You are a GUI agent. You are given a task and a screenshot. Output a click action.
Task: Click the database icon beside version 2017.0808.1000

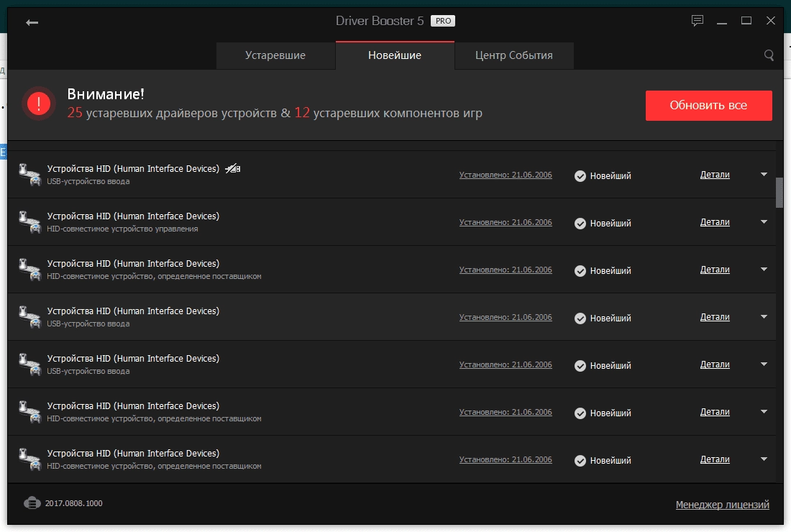pyautogui.click(x=32, y=503)
